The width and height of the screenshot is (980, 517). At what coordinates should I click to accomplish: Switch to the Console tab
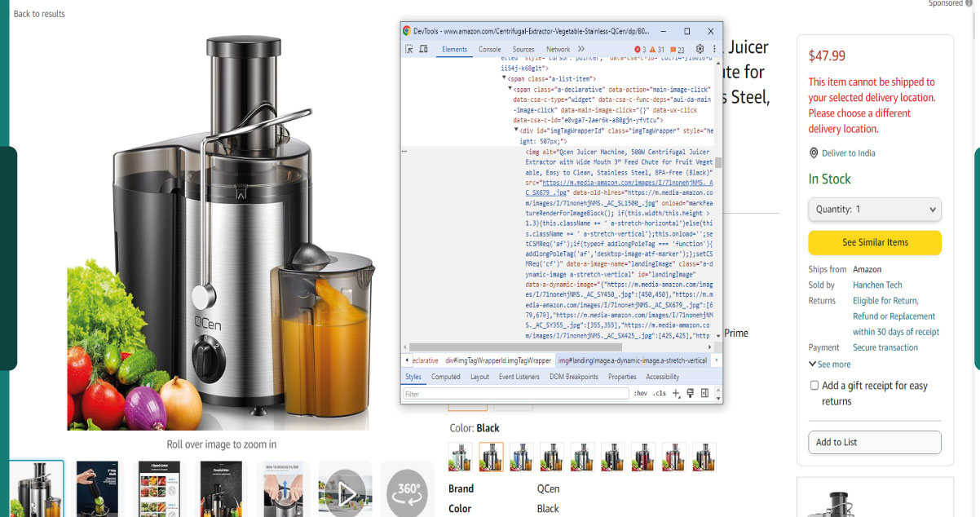point(490,47)
